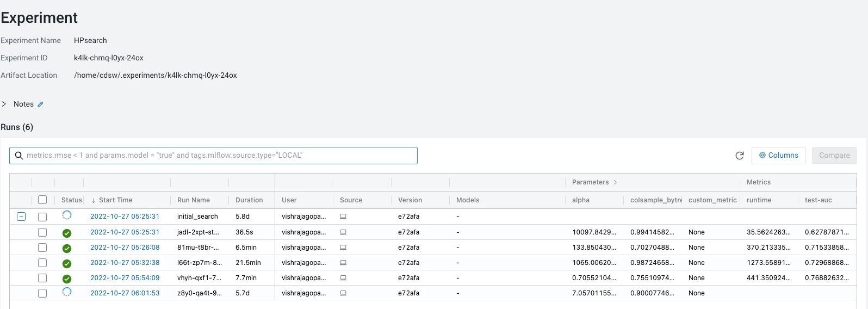Check the initial_search run checkbox
The image size is (868, 309).
click(42, 217)
